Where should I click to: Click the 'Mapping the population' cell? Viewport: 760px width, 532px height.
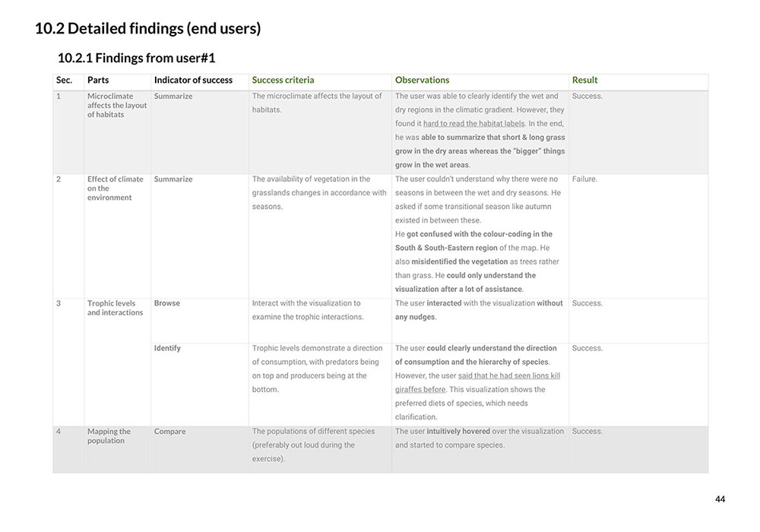[x=109, y=435]
